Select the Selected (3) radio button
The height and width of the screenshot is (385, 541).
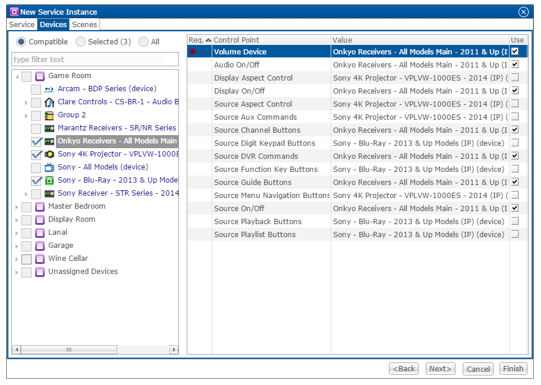click(x=80, y=42)
